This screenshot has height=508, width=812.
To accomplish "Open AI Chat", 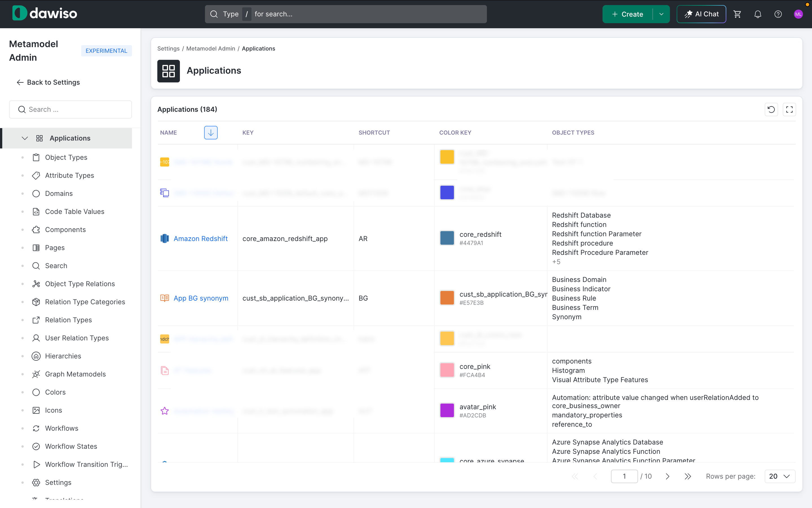I will tap(701, 14).
